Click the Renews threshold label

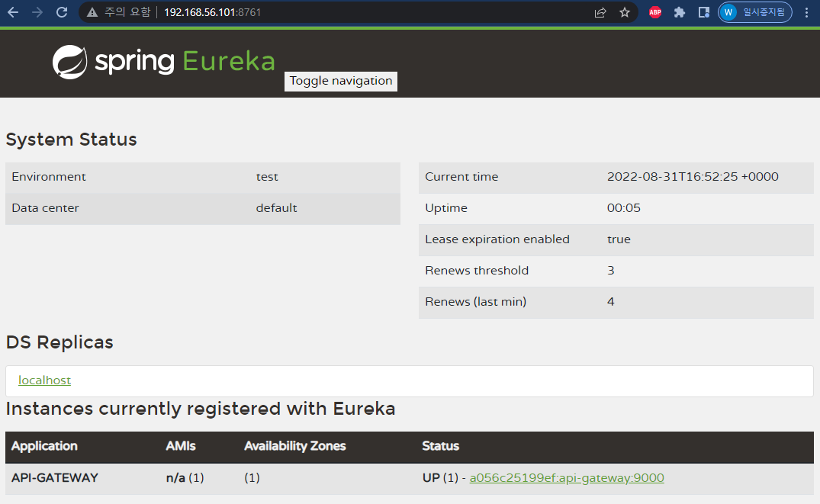click(x=477, y=271)
